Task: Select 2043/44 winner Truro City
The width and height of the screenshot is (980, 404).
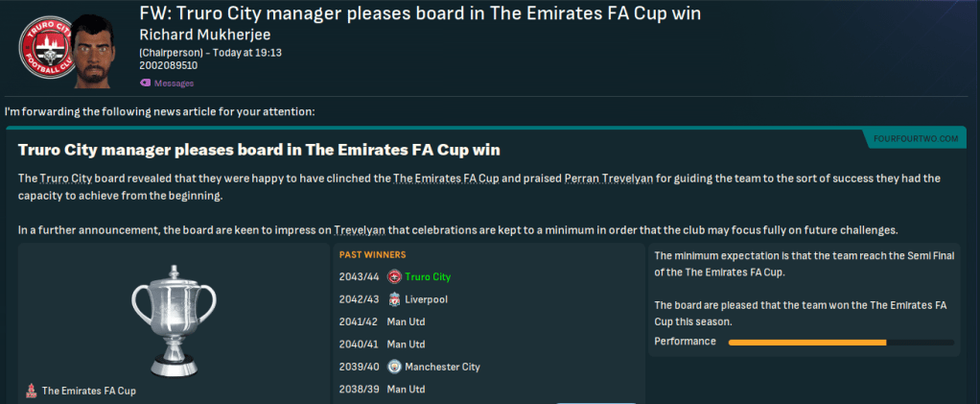Action: click(427, 276)
